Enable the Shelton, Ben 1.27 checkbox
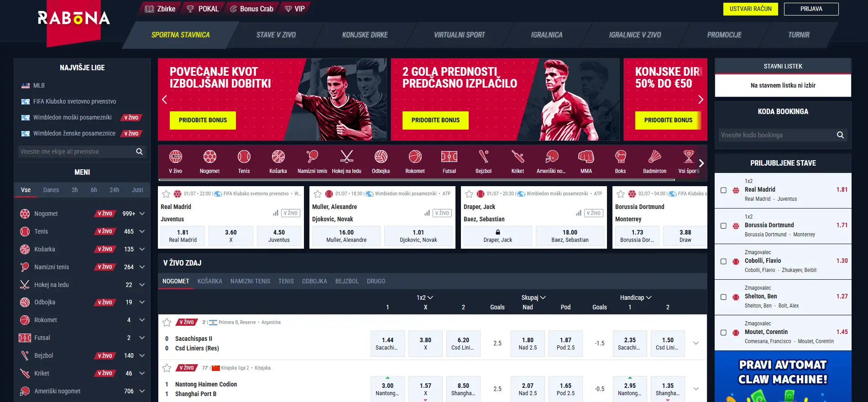This screenshot has height=402, width=868. click(x=723, y=297)
